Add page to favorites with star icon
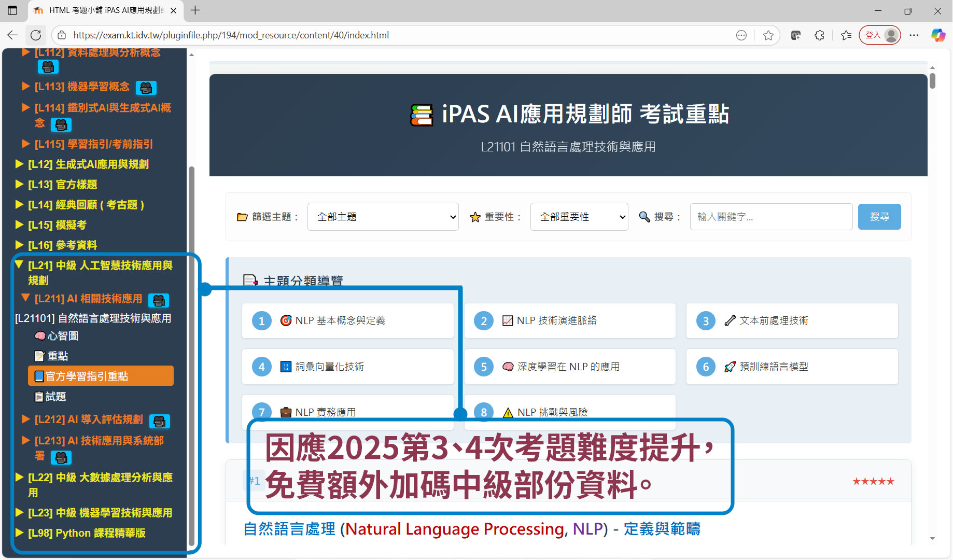 pos(768,35)
